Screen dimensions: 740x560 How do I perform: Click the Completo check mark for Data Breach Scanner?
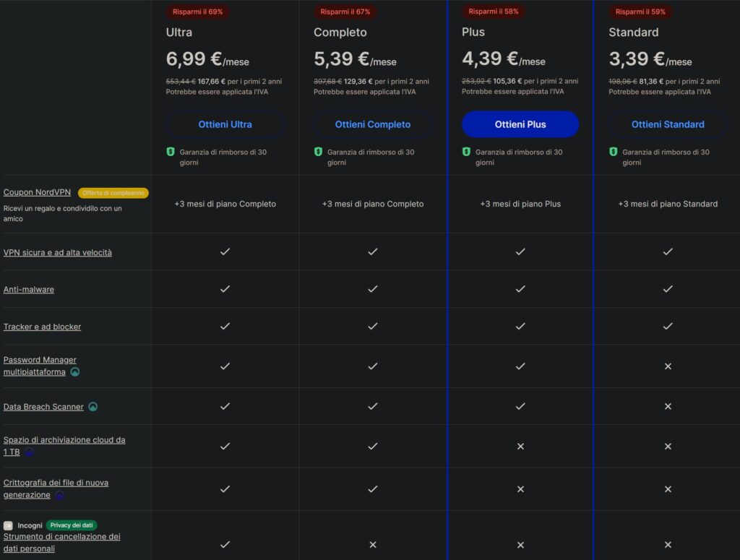tap(373, 406)
